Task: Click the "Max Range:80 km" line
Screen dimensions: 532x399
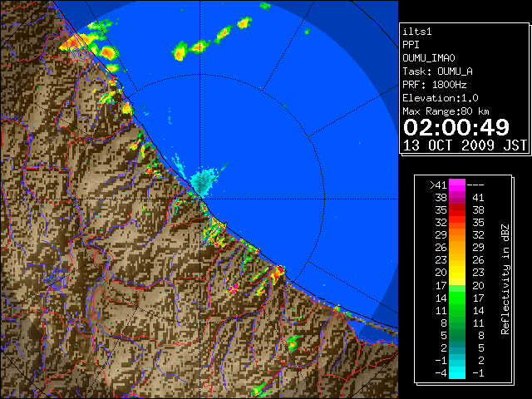Action: click(446, 111)
